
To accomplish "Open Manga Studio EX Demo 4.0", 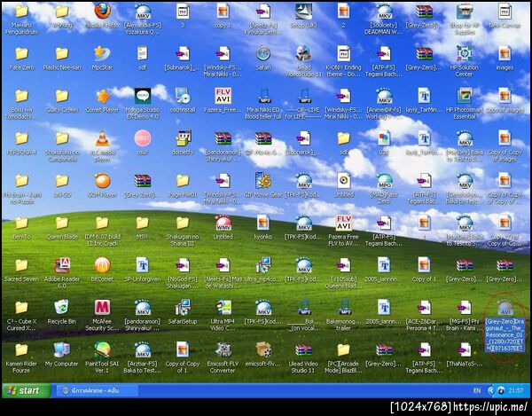I will click(x=143, y=97).
